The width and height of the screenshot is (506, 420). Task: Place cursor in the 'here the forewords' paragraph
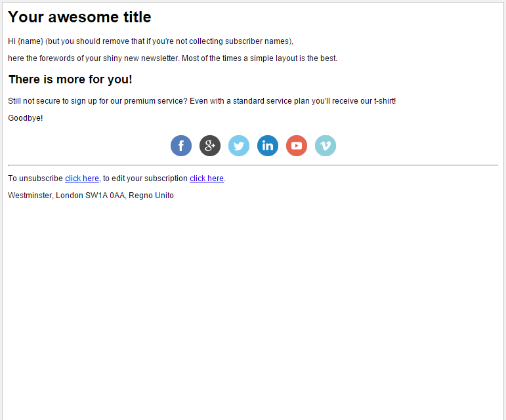coord(173,58)
